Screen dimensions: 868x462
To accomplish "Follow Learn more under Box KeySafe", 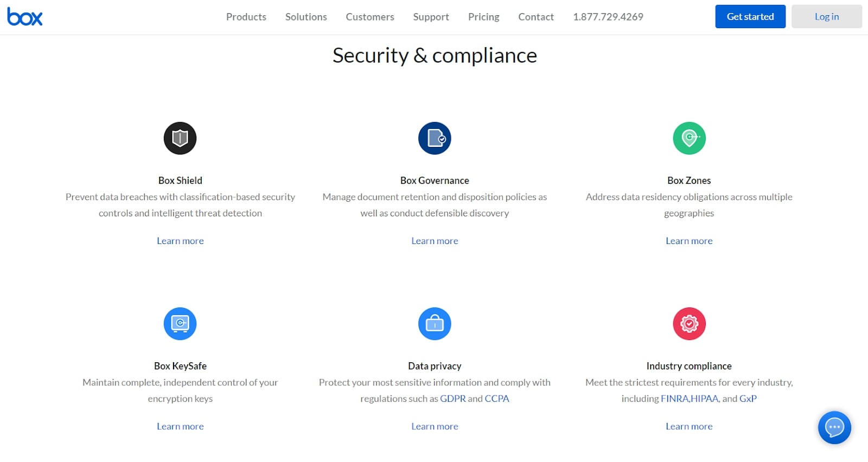I will point(180,426).
